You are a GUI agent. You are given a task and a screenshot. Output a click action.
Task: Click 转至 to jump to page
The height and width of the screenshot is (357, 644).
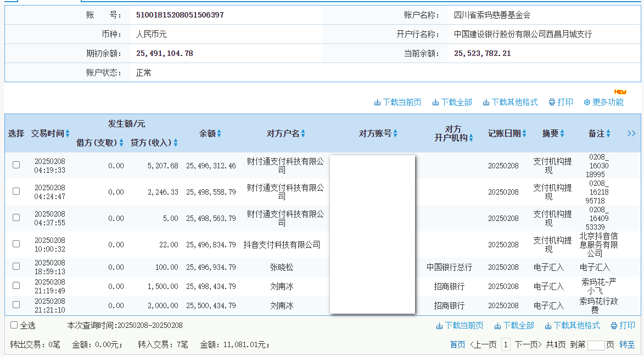pos(627,345)
